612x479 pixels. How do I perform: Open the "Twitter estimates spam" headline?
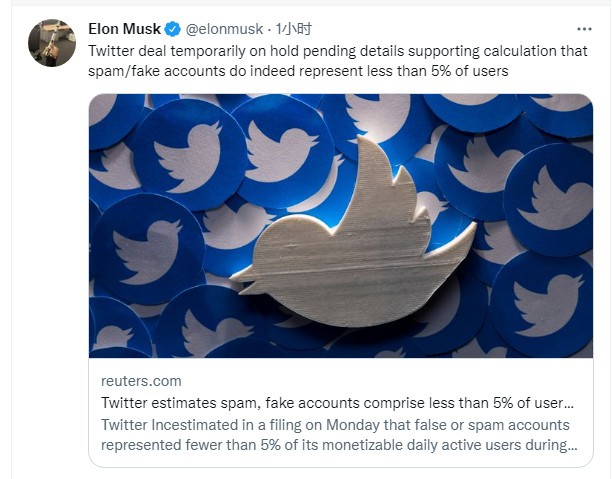click(x=330, y=402)
